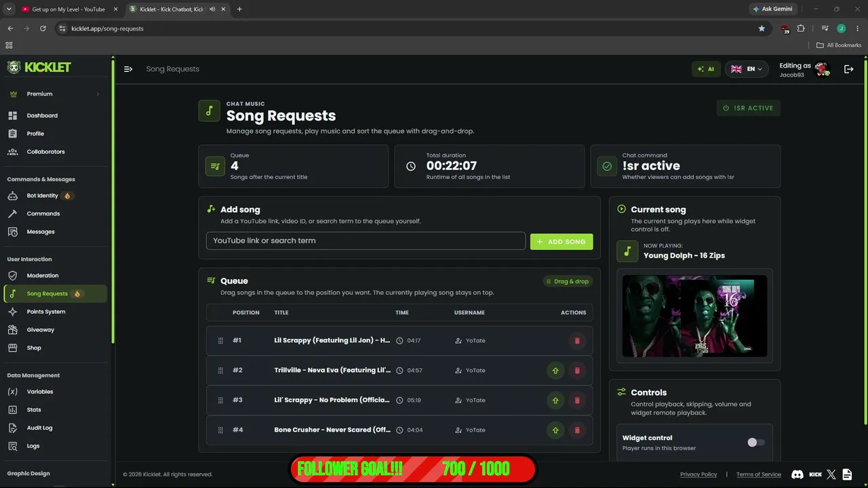
Task: Click the Young Dolph video thumbnail
Action: 694,316
